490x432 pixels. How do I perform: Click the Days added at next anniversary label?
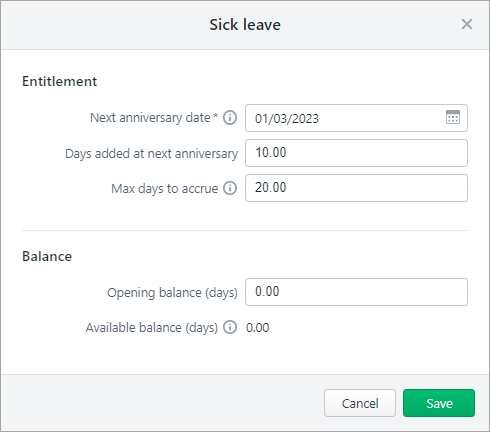(151, 154)
